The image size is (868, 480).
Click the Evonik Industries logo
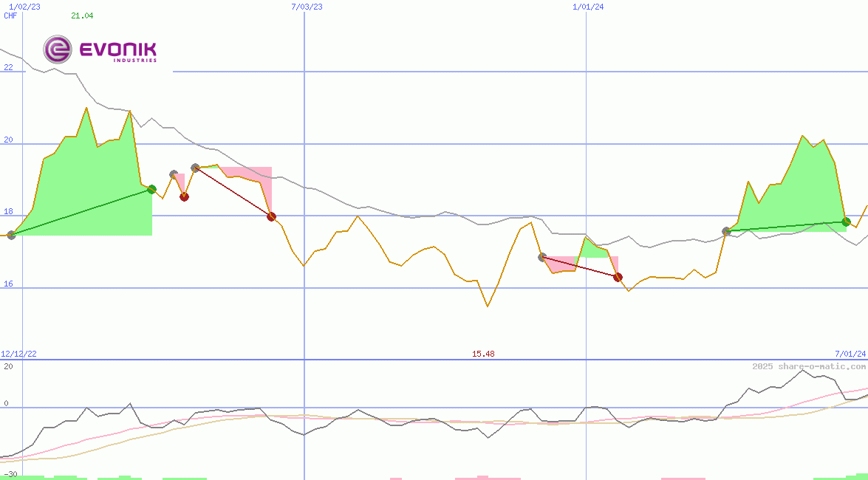coord(100,50)
